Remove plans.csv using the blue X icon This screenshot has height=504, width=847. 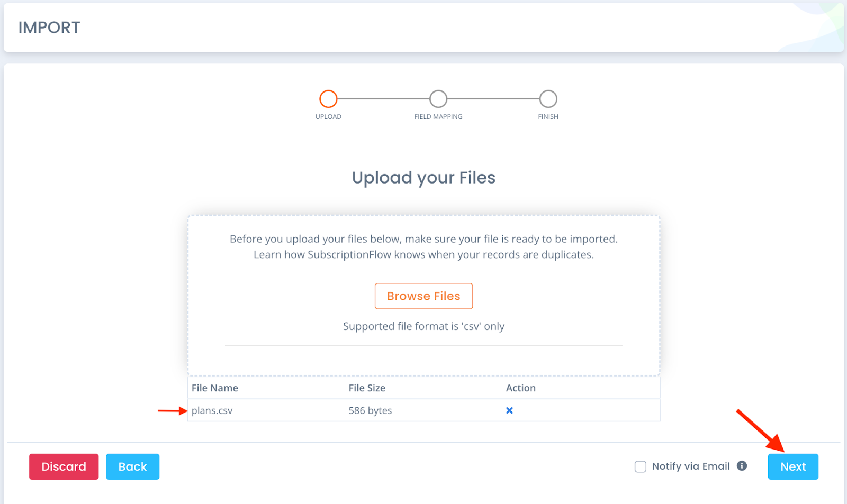509,410
